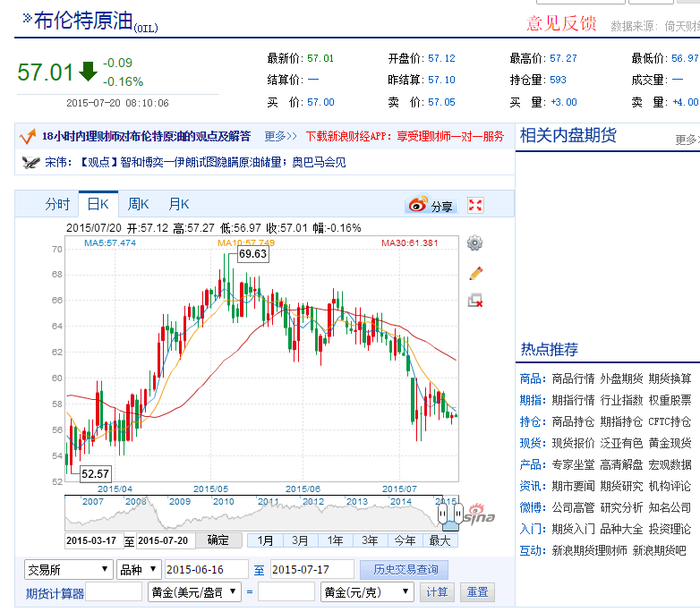The height and width of the screenshot is (612, 700).
Task: Click start date field 2015-03-17
Action: (x=93, y=540)
